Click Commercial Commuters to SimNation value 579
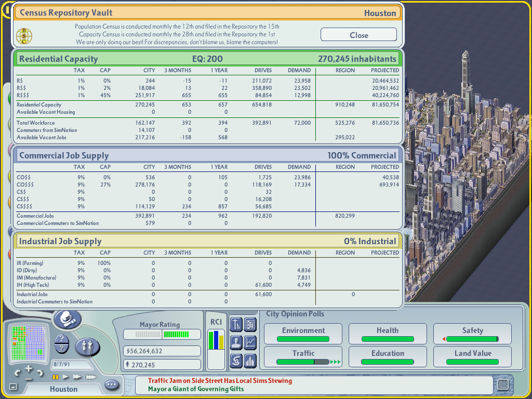 (x=150, y=223)
